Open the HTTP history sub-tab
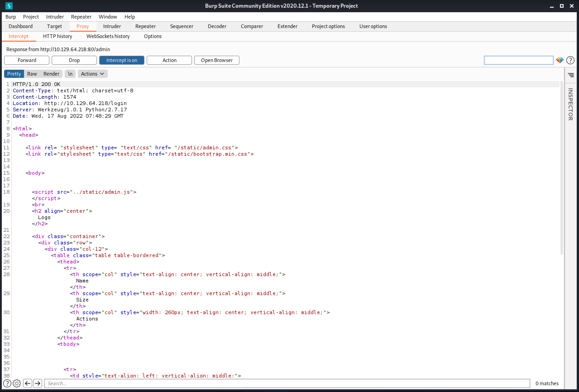The image size is (579, 392). pyautogui.click(x=57, y=36)
